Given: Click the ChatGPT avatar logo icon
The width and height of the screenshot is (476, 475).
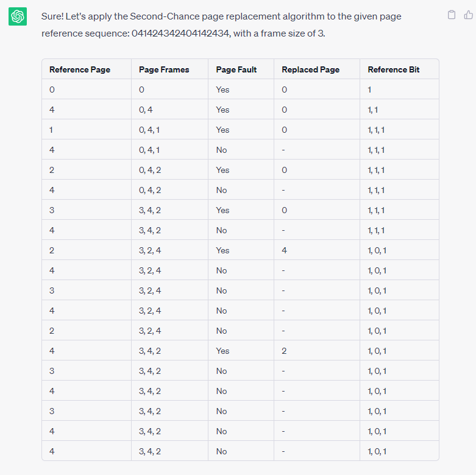Looking at the screenshot, I should point(18,16).
